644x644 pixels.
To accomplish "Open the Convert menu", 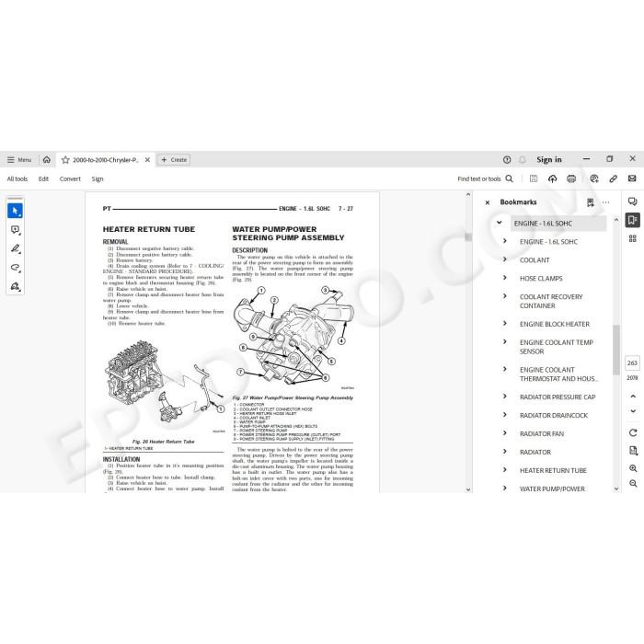I will (70, 179).
